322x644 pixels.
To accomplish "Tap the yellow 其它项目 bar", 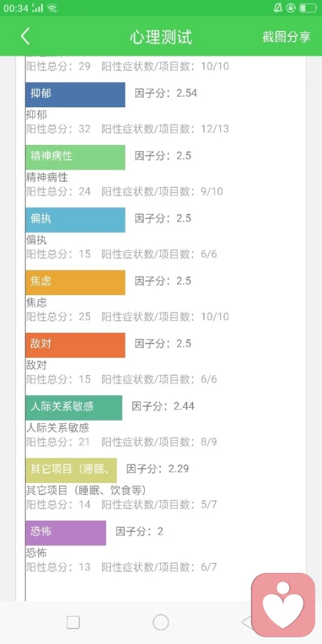I will tap(71, 470).
